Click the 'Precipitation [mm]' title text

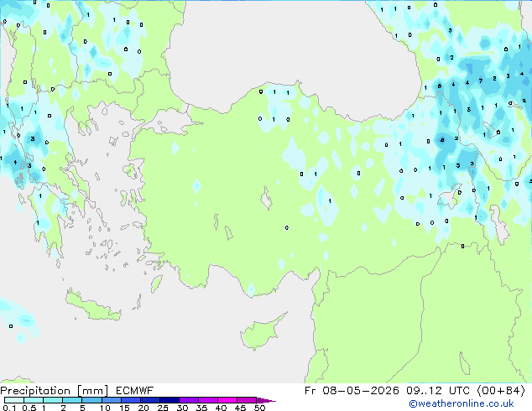point(55,391)
